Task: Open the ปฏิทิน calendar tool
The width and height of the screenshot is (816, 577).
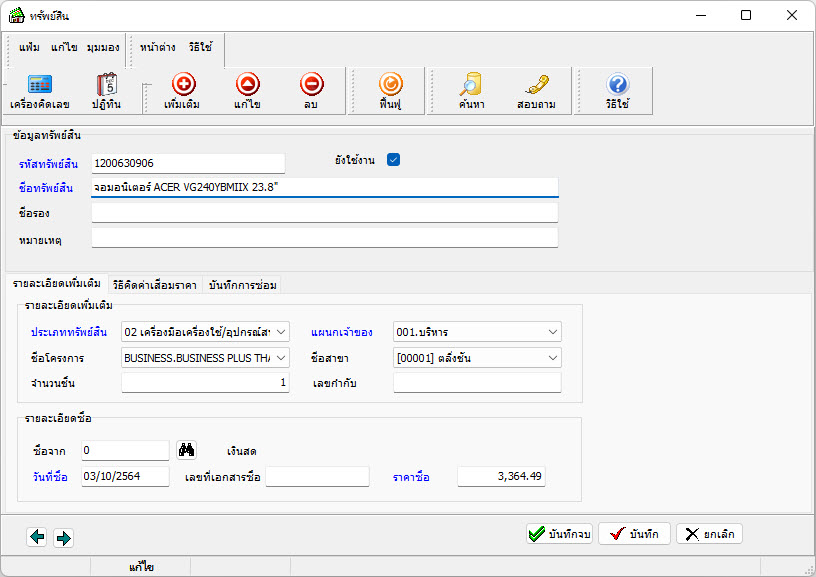Action: [x=107, y=91]
